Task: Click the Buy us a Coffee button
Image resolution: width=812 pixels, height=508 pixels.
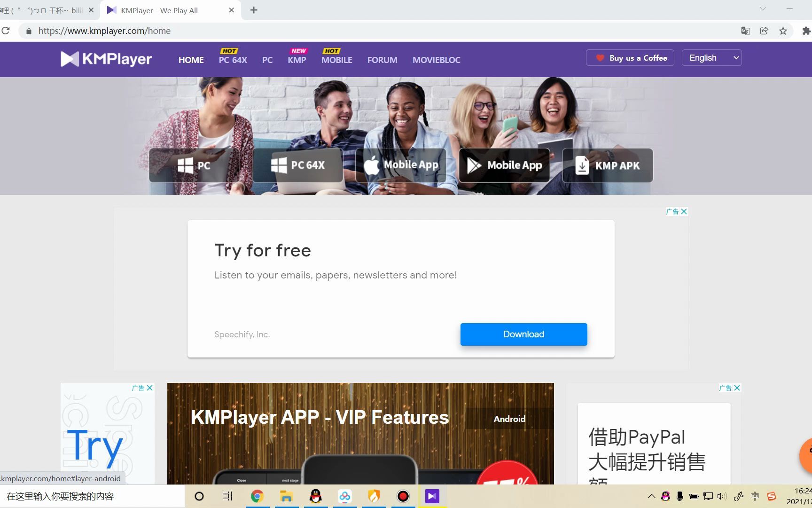Action: click(x=630, y=58)
